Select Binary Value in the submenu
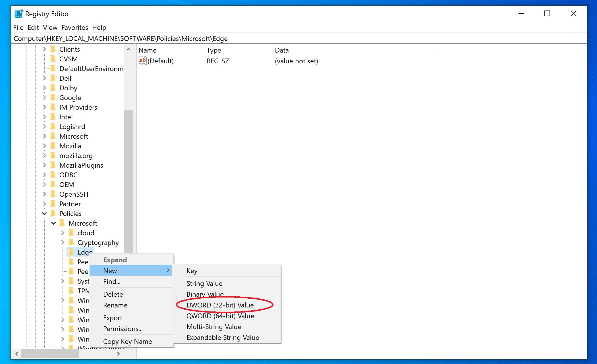The image size is (597, 364). coord(227,294)
